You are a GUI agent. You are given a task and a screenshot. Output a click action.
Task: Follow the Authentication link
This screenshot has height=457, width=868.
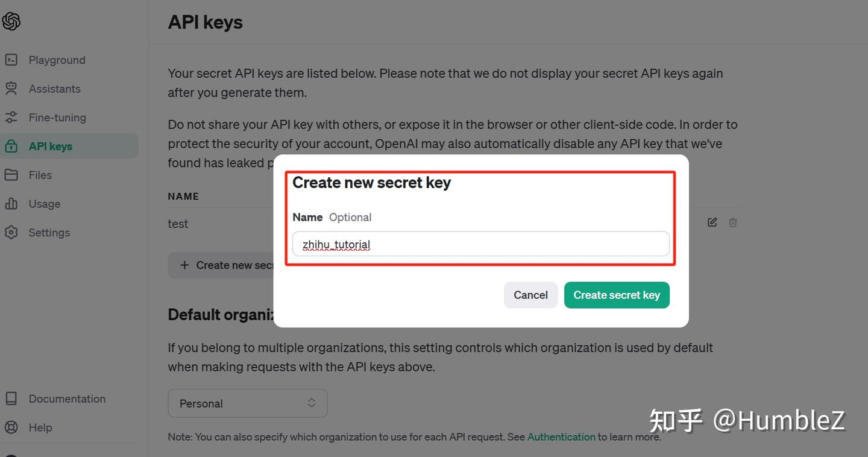pos(561,437)
